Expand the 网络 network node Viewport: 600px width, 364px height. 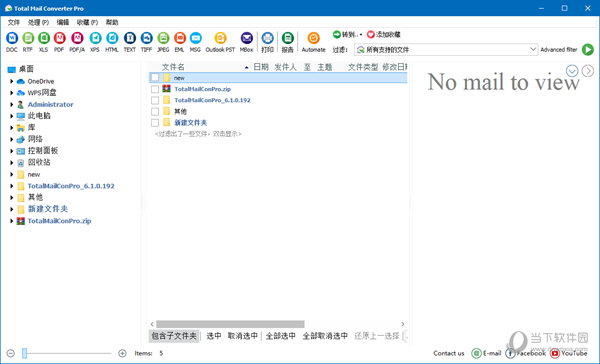(x=11, y=139)
